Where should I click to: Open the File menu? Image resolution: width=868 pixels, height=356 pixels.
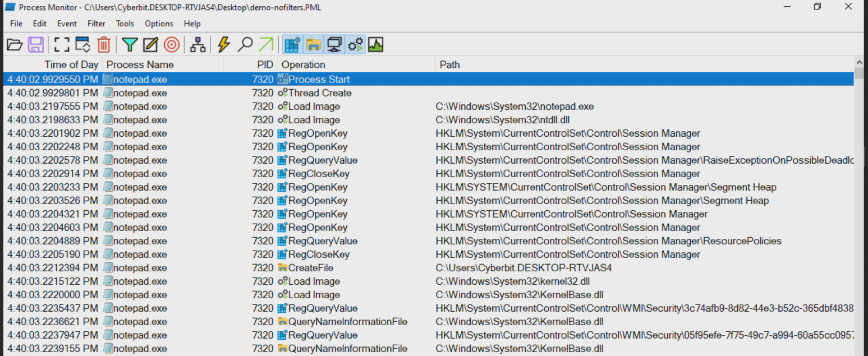pyautogui.click(x=16, y=24)
